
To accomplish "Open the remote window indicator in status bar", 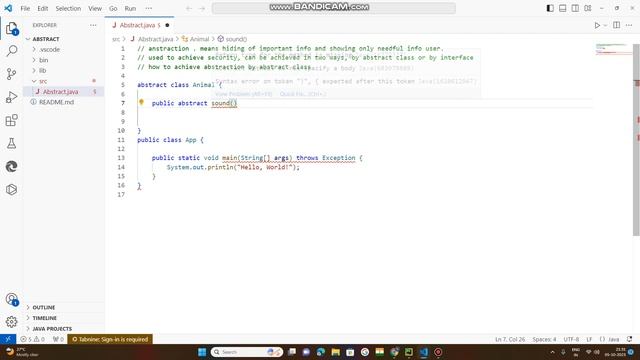I will (x=8, y=339).
